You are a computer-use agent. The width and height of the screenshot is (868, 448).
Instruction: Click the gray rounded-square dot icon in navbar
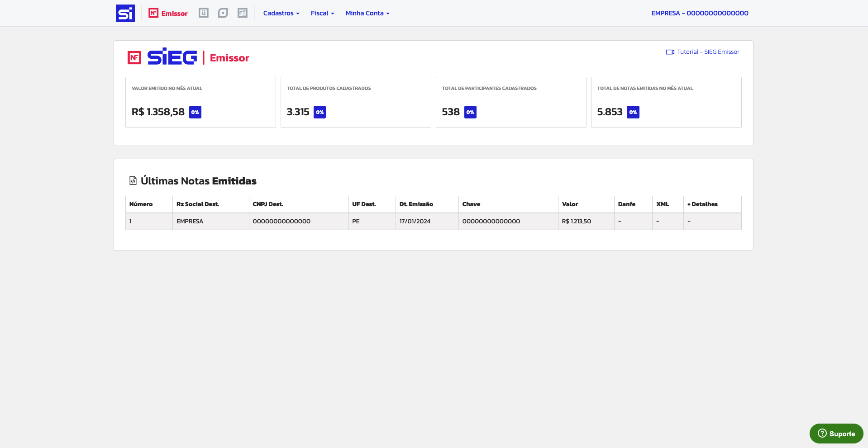coord(223,13)
